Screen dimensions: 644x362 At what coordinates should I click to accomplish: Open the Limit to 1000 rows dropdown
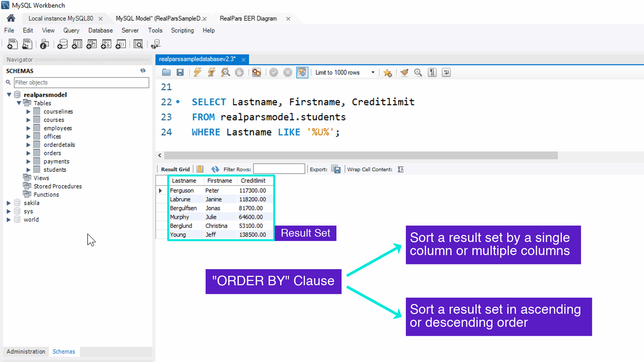pos(373,72)
